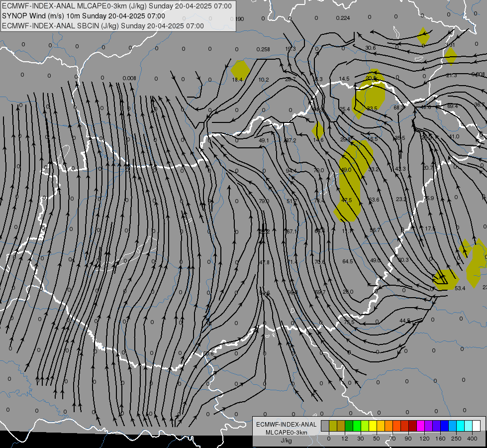Click the map value 75.5
The height and width of the screenshot is (448, 487).
tap(349, 322)
